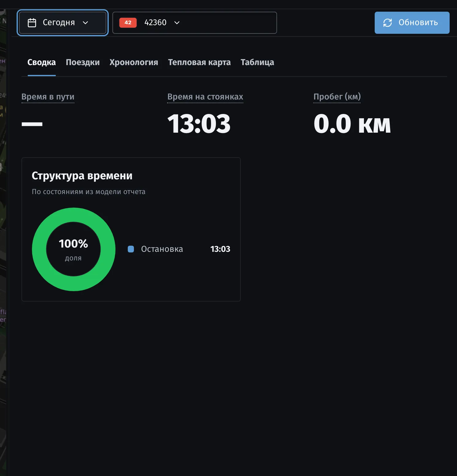The width and height of the screenshot is (457, 476).
Task: Click the dash under Время в пути
Action: coord(32,124)
